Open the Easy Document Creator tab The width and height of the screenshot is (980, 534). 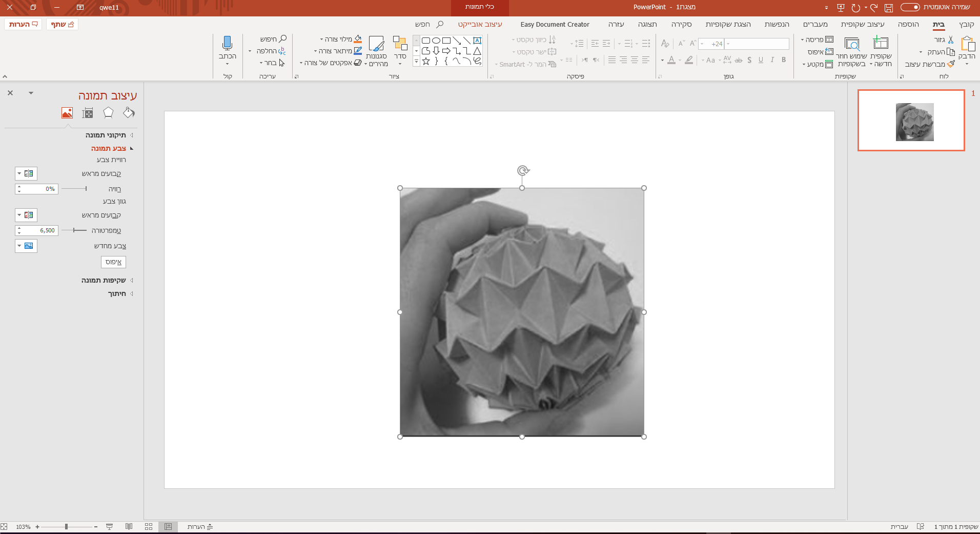click(555, 24)
